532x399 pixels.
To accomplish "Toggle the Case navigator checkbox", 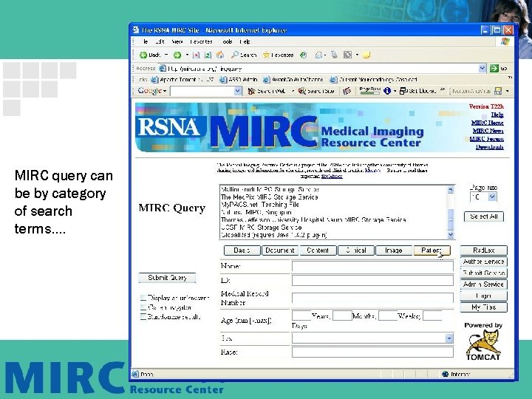I will [143, 307].
